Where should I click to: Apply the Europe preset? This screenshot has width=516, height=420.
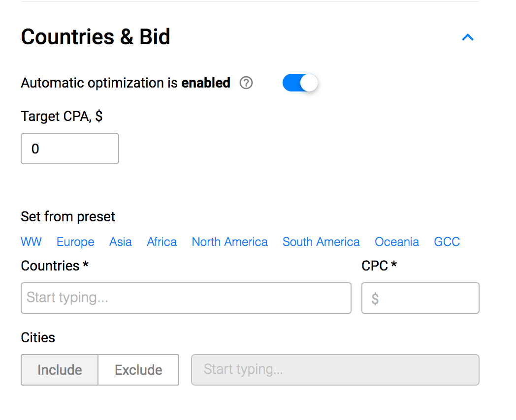pyautogui.click(x=75, y=242)
